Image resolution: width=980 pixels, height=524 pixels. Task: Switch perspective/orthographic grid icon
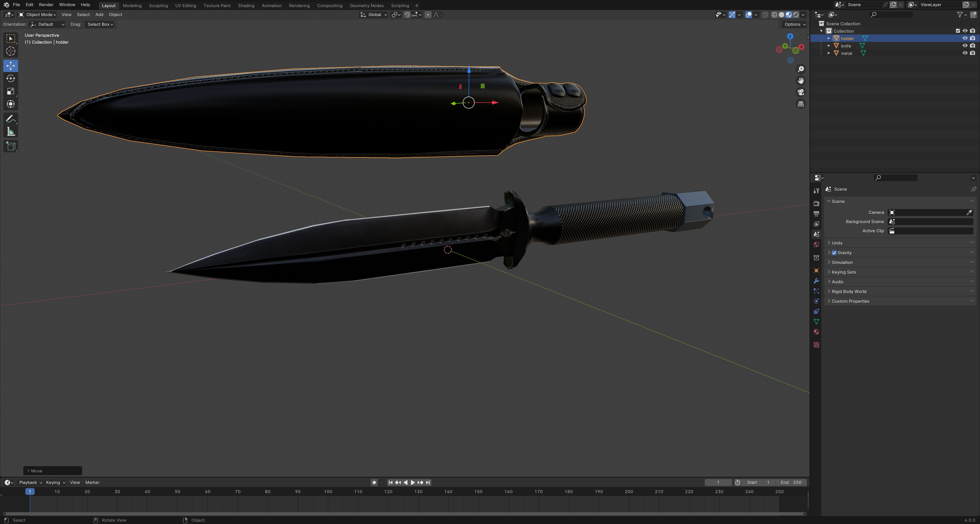(801, 104)
